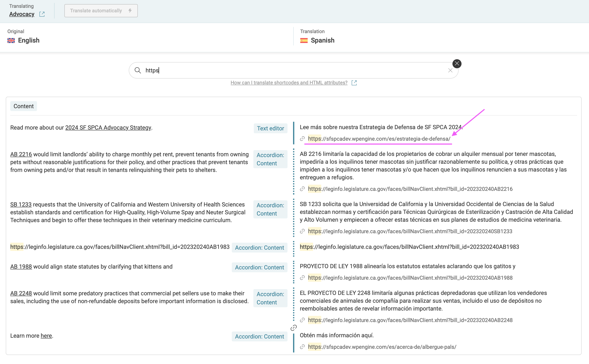The image size is (589, 364).
Task: Click Accordion: Content tag beside SB 1233 text
Action: click(270, 209)
